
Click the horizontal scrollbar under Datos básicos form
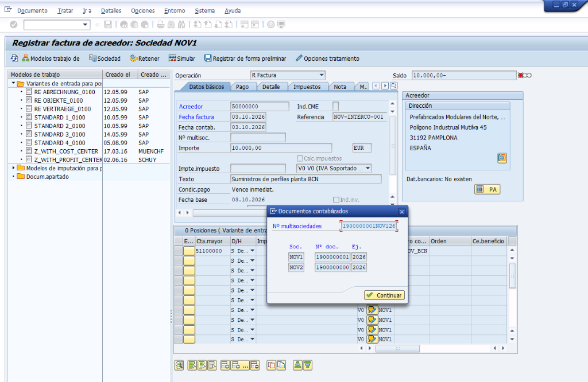(x=230, y=213)
